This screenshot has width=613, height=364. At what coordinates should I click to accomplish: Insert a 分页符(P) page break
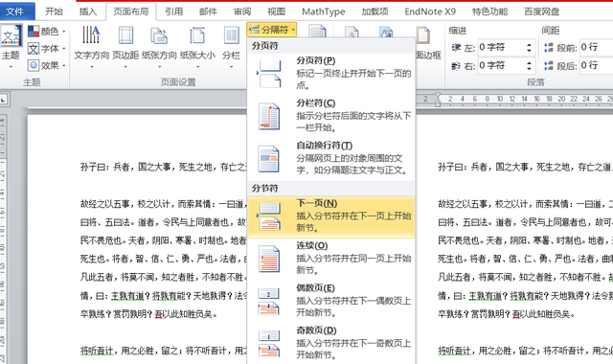(x=331, y=73)
